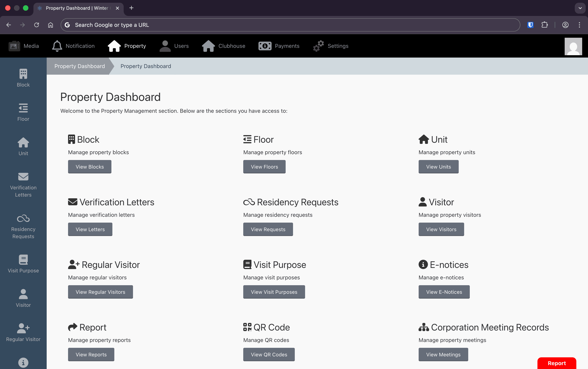Click the user avatar at top right
Screen dimensions: 588x369
(x=573, y=46)
